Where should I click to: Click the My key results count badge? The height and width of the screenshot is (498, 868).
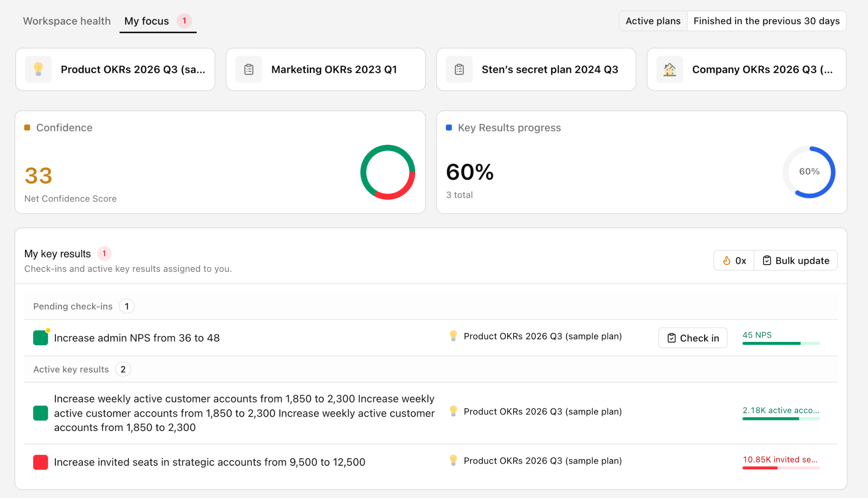[x=104, y=253]
